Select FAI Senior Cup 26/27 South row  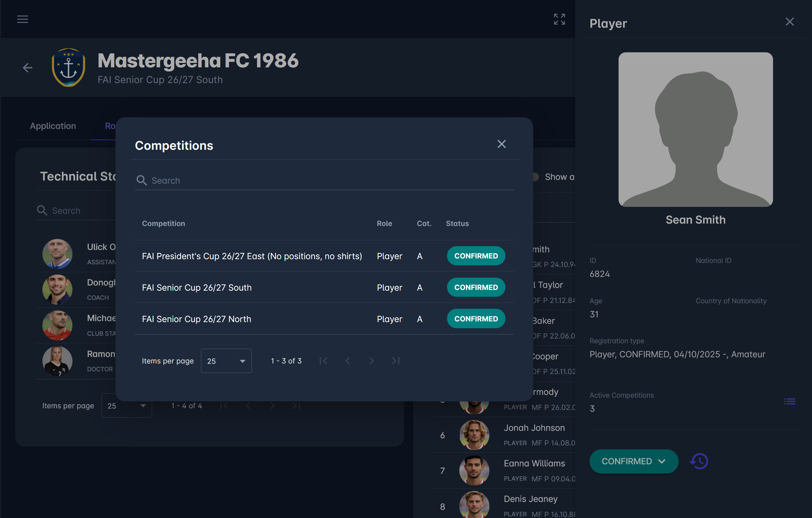pyautogui.click(x=324, y=287)
